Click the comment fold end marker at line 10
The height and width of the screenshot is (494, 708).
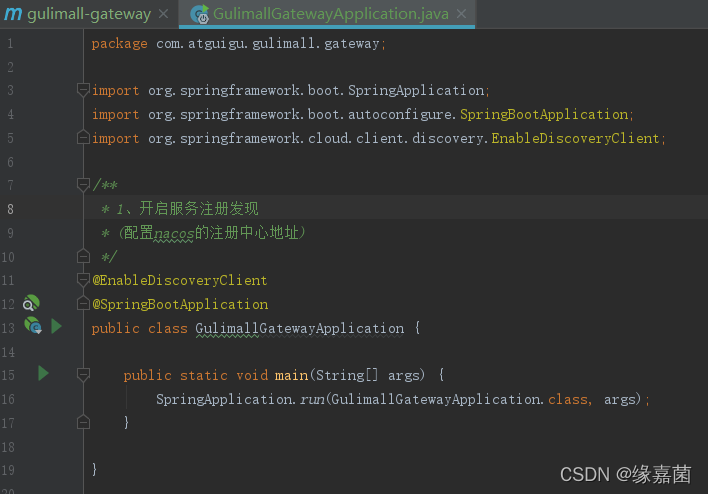click(x=83, y=256)
